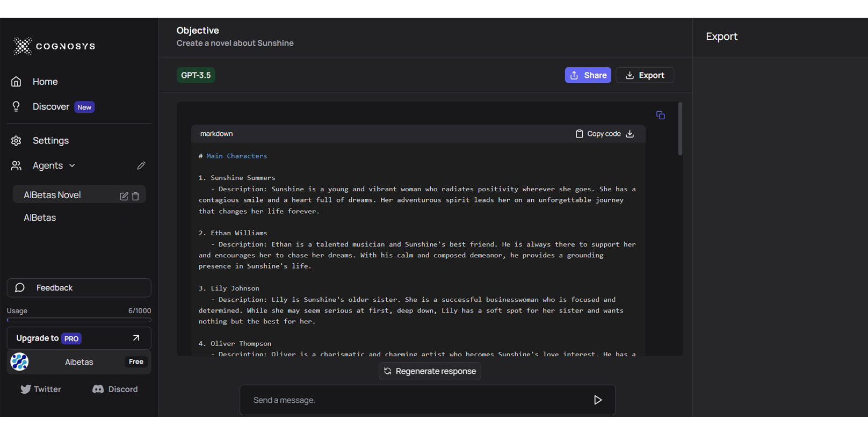Open the Twitter link
Viewport: 868px width, 434px height.
point(41,389)
